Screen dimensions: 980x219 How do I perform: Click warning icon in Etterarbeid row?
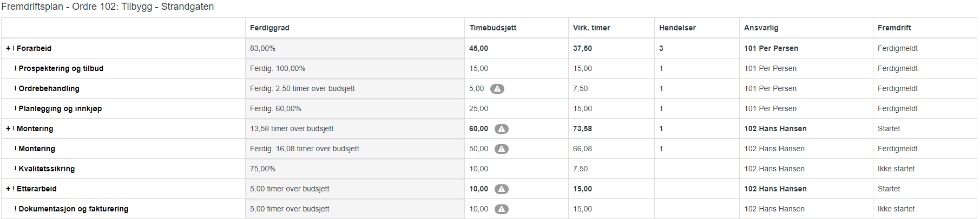click(502, 189)
